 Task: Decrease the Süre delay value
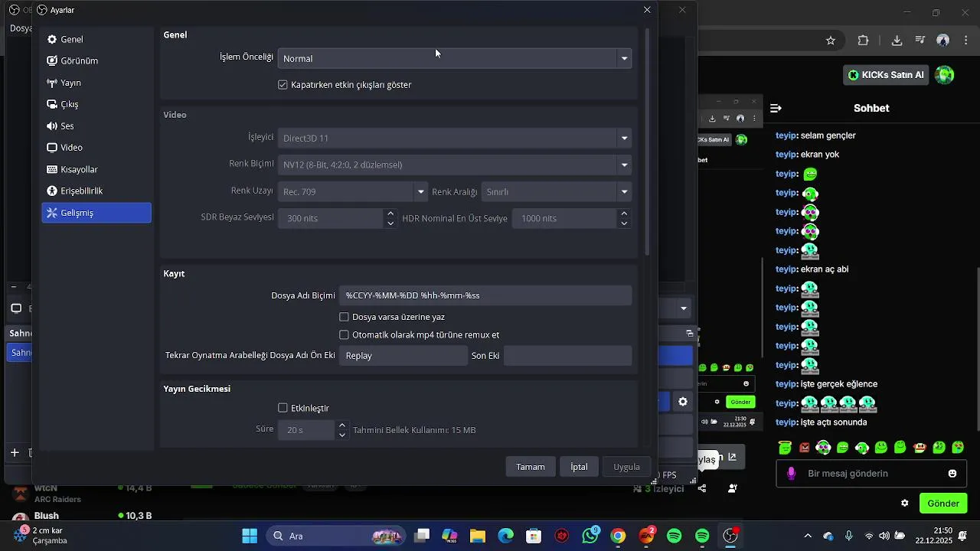click(x=342, y=435)
